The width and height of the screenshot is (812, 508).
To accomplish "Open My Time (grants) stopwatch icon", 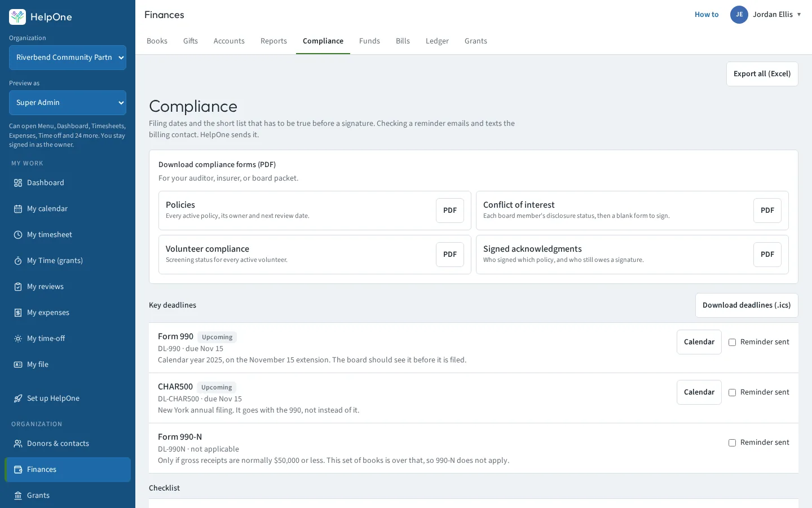I will [18, 261].
